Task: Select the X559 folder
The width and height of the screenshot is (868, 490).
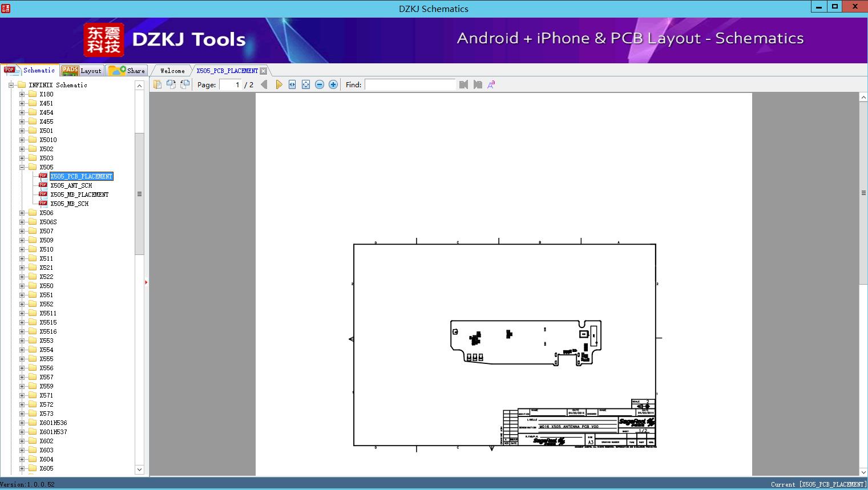Action: [x=46, y=386]
